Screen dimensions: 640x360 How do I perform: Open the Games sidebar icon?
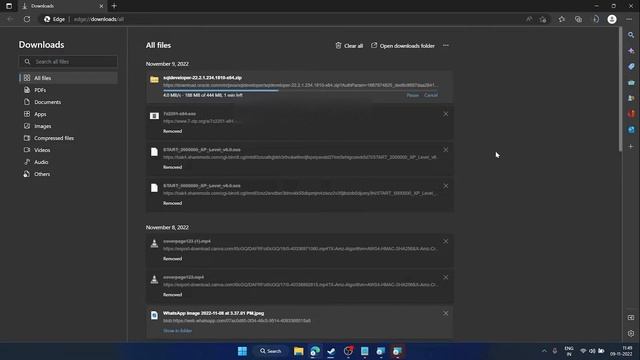631,98
